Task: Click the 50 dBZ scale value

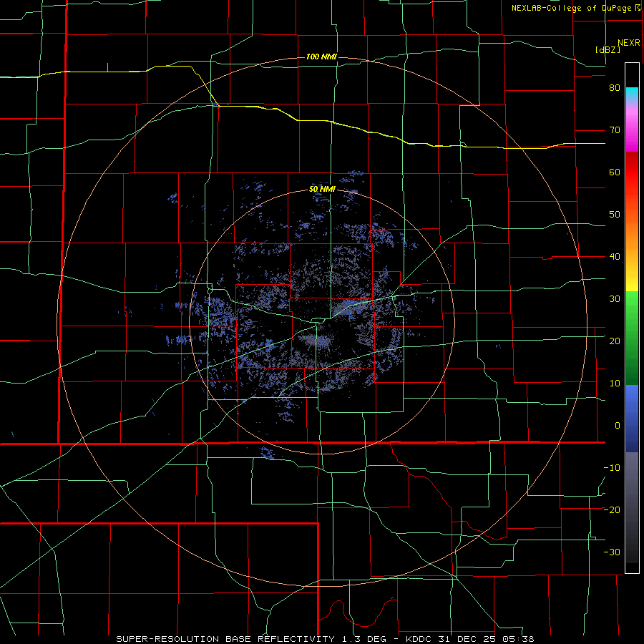Action: pos(615,215)
